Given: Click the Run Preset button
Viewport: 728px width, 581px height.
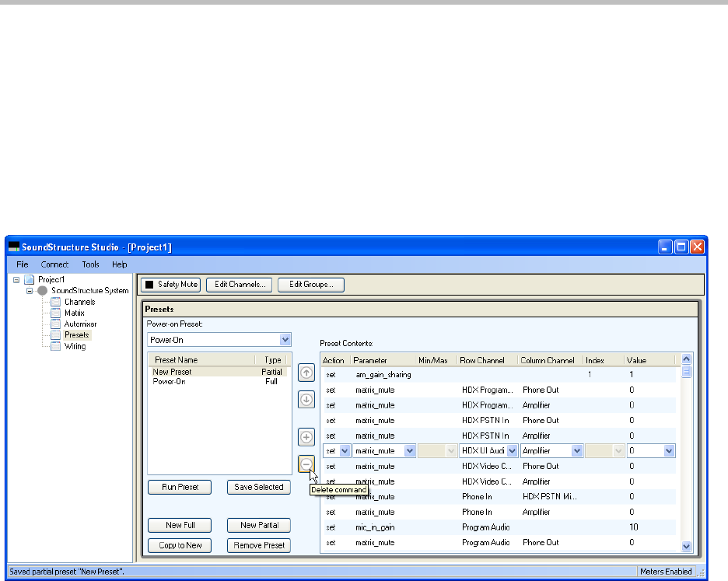Looking at the screenshot, I should [x=180, y=487].
